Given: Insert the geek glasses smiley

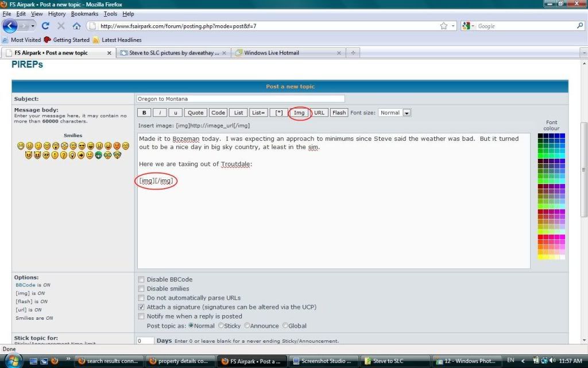Looking at the screenshot, I should (107, 155).
